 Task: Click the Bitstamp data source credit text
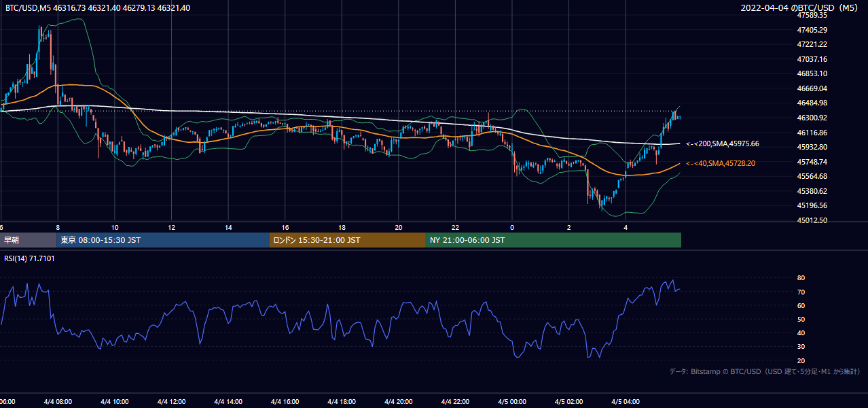[765, 371]
